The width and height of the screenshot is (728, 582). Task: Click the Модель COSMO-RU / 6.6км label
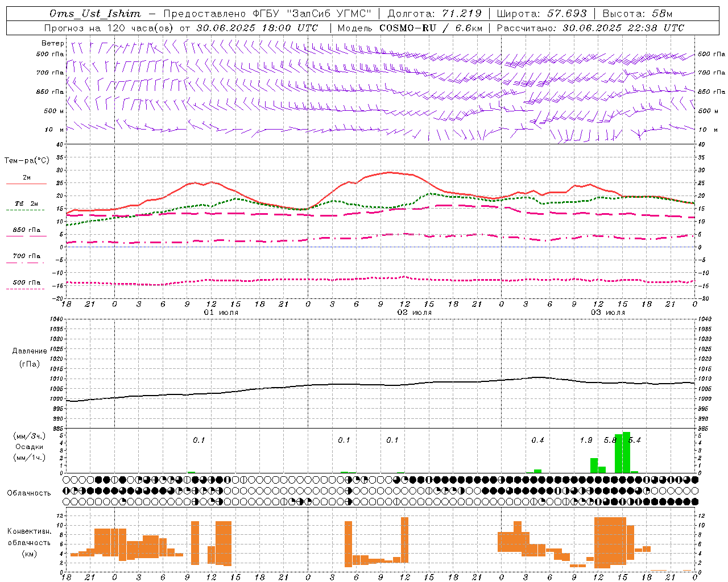(410, 28)
